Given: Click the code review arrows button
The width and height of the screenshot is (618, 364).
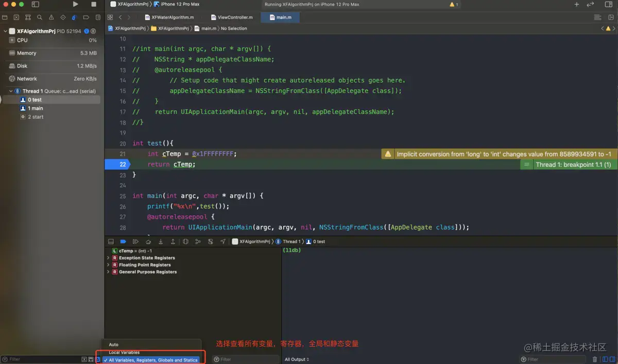Looking at the screenshot, I should pyautogui.click(x=590, y=4).
